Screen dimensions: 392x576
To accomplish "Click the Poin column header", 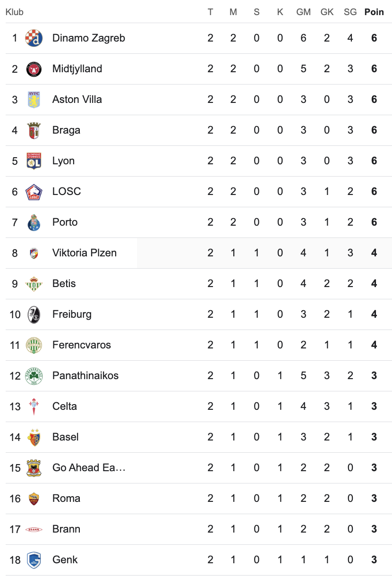I will (374, 12).
